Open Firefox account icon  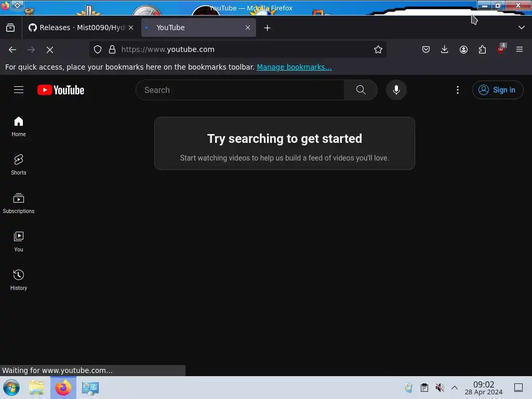point(463,49)
